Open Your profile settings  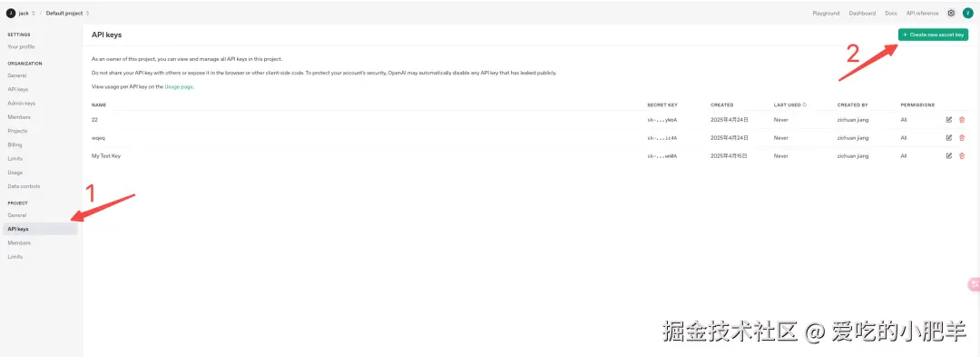pyautogui.click(x=21, y=47)
